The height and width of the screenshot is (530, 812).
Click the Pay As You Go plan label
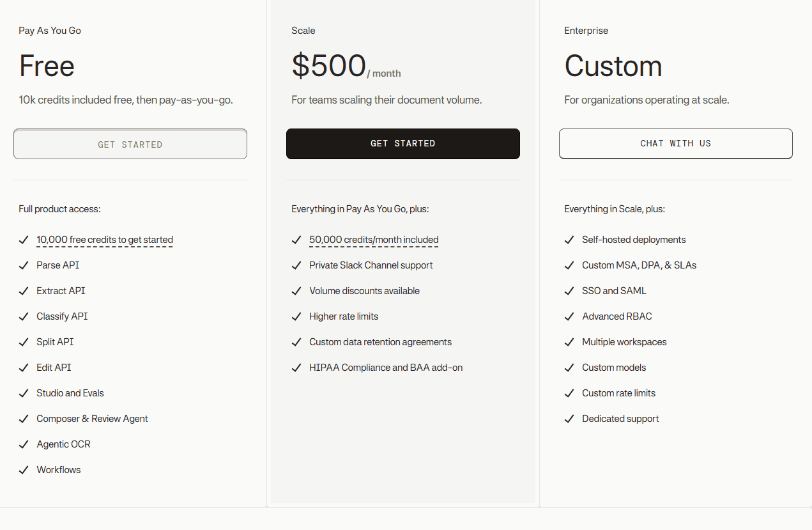[x=49, y=30]
